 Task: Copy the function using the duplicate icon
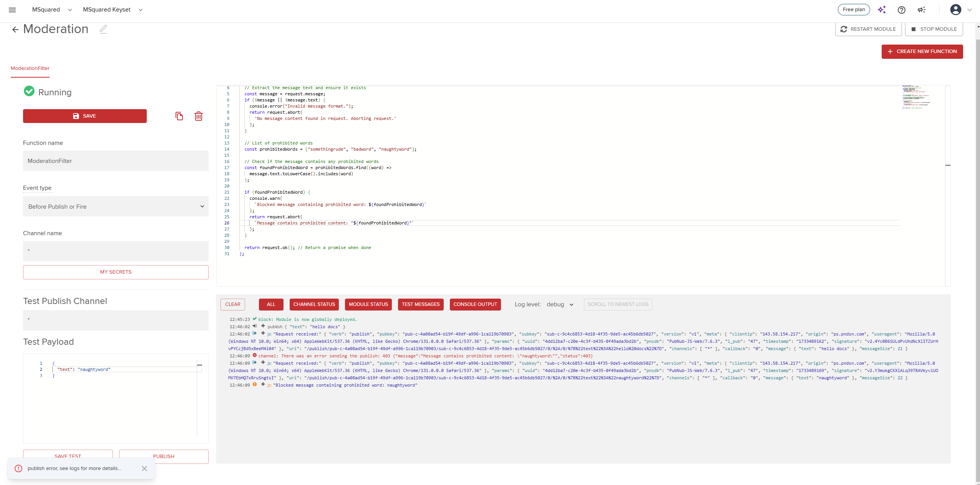click(179, 116)
